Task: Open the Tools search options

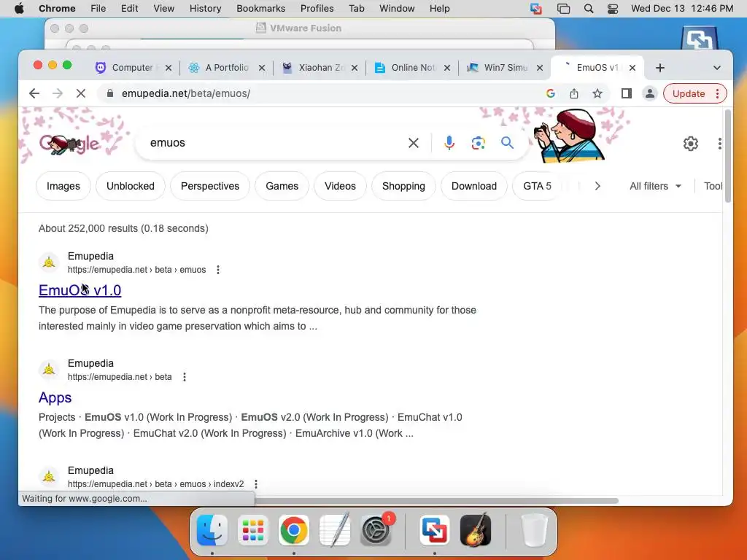Action: [713, 186]
